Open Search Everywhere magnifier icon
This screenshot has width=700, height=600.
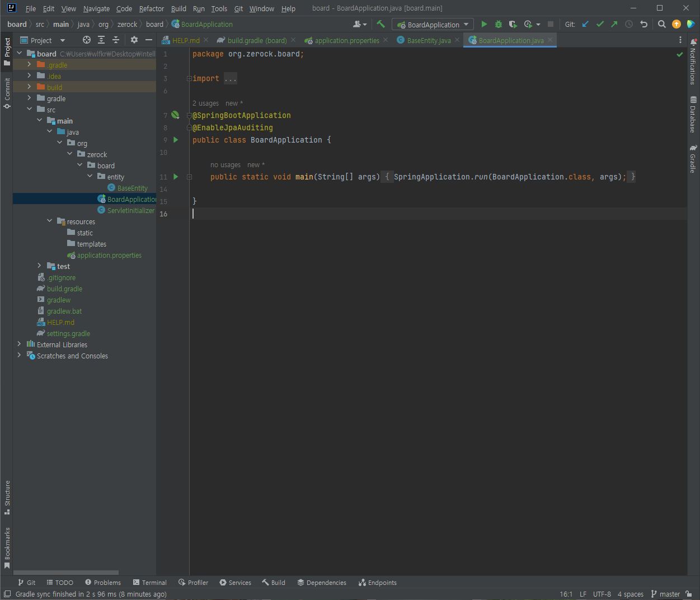coord(662,24)
